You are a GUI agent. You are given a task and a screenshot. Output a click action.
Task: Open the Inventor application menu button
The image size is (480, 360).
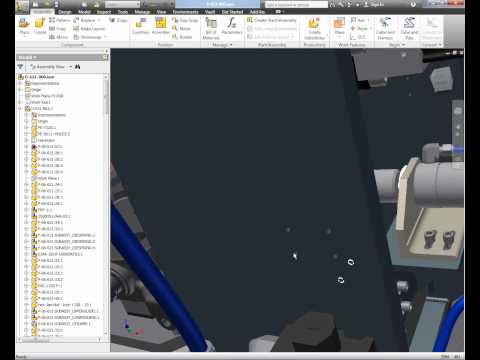22,7
